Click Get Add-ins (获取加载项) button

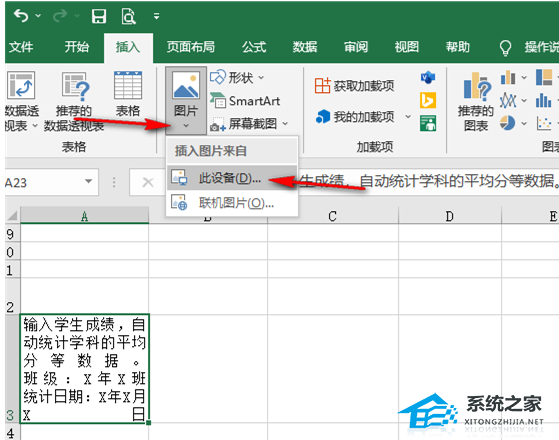coord(354,86)
